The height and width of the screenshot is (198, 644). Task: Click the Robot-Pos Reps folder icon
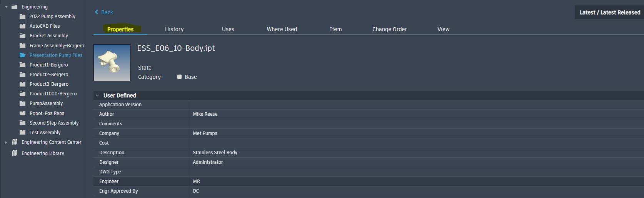pos(22,113)
